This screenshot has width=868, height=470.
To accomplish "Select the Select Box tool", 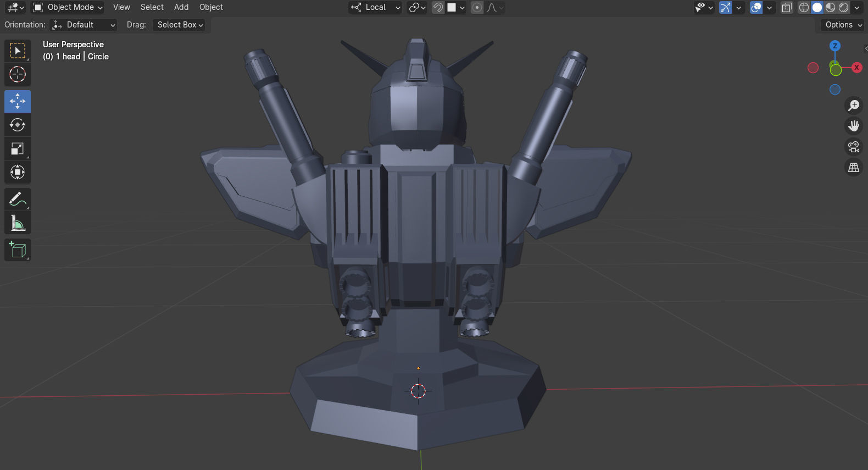I will coord(18,51).
